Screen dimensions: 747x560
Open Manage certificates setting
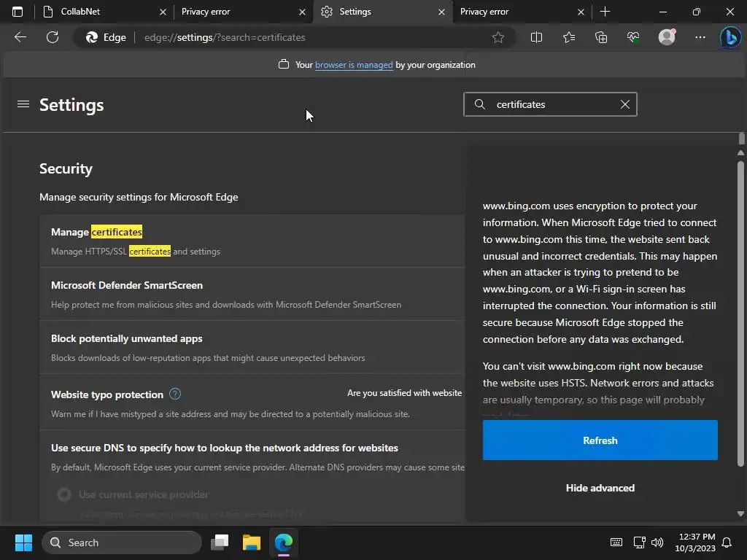[x=252, y=241]
